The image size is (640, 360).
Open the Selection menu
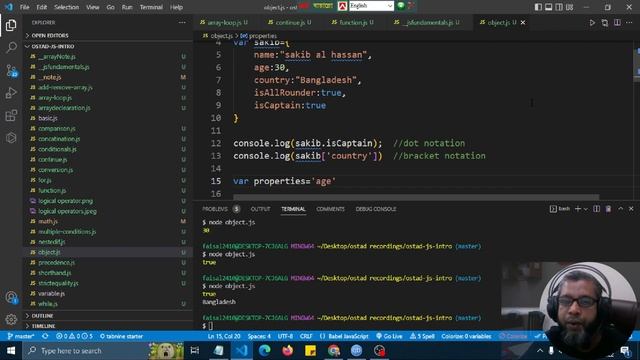[x=66, y=7]
